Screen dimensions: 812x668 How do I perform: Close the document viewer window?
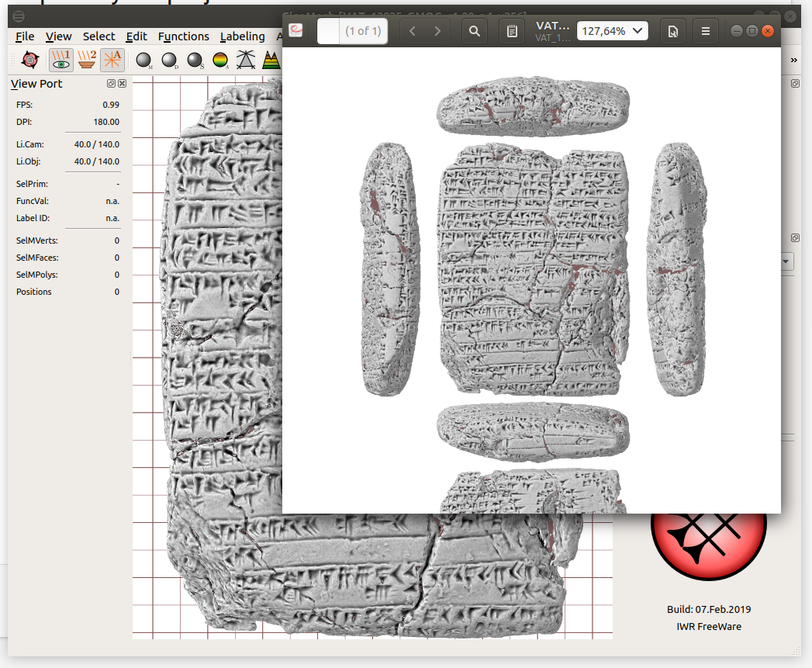point(769,31)
